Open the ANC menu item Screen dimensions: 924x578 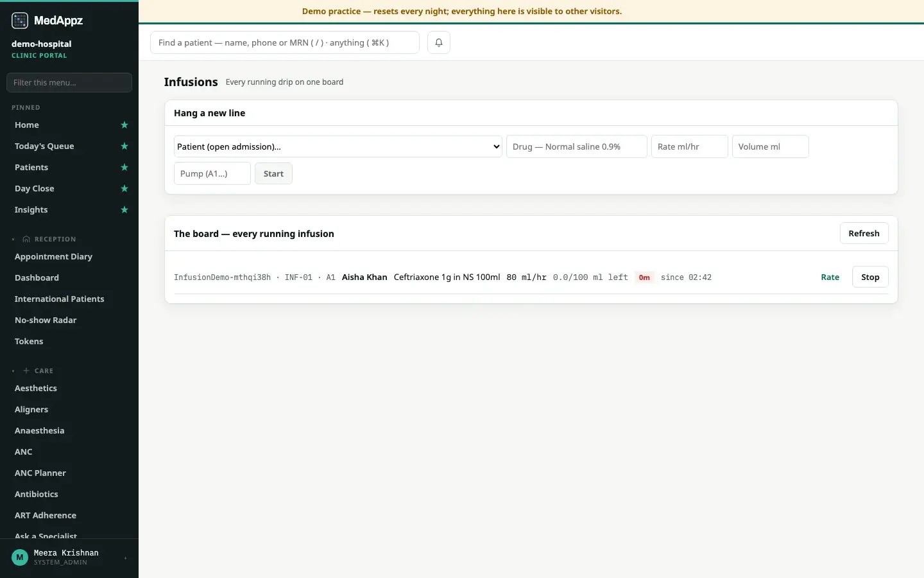coord(23,452)
